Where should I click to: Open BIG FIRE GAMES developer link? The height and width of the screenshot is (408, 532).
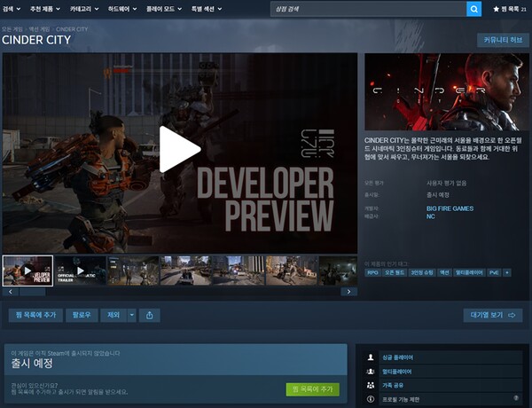pos(450,208)
